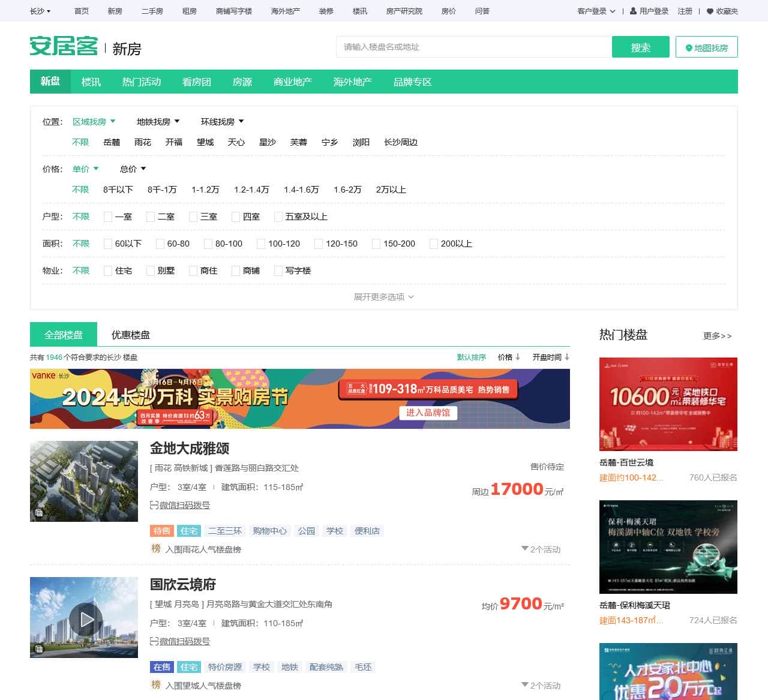Click the 地图找房 button

707,47
